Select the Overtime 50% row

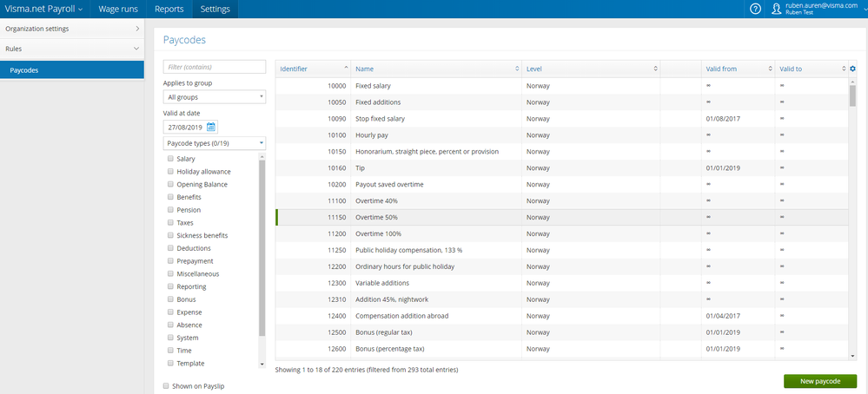pos(561,217)
